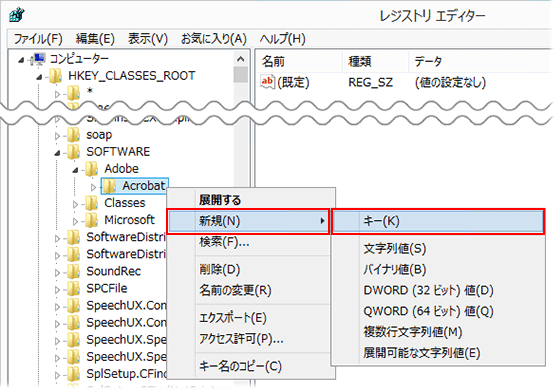Select the HKEY_CLASSES_ROOT label

point(132,76)
